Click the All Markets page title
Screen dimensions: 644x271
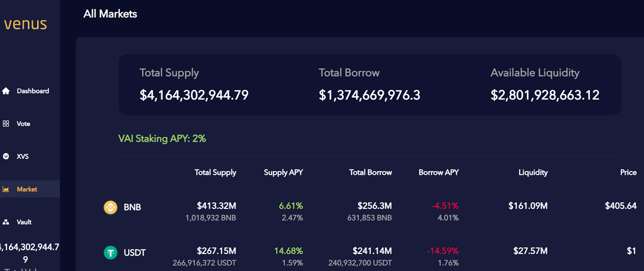tap(110, 14)
